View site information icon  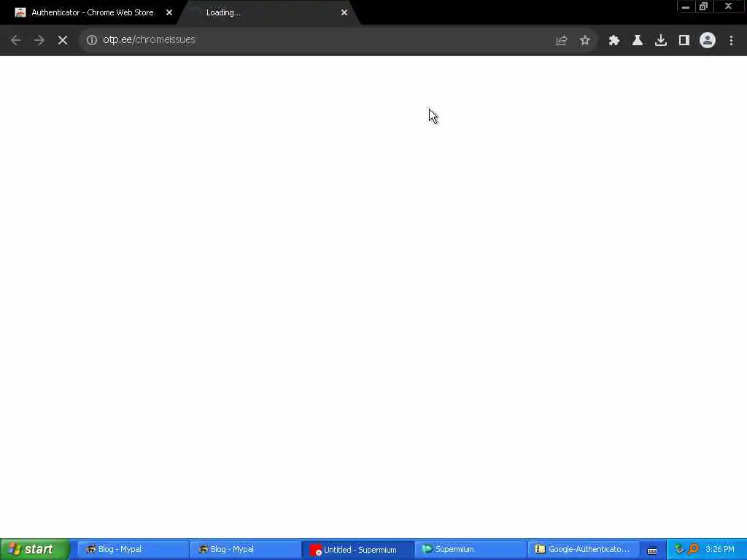(x=92, y=40)
